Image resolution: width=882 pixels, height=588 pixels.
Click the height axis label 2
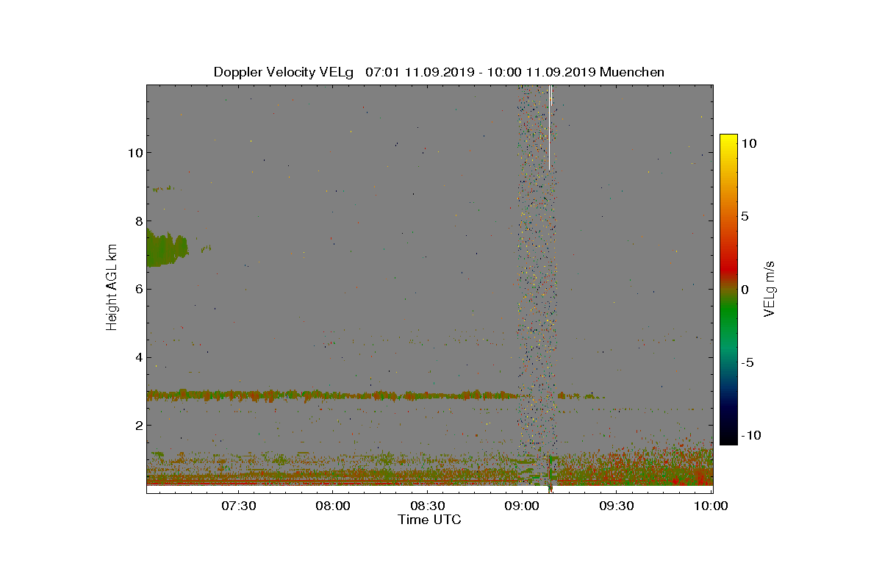pyautogui.click(x=137, y=426)
